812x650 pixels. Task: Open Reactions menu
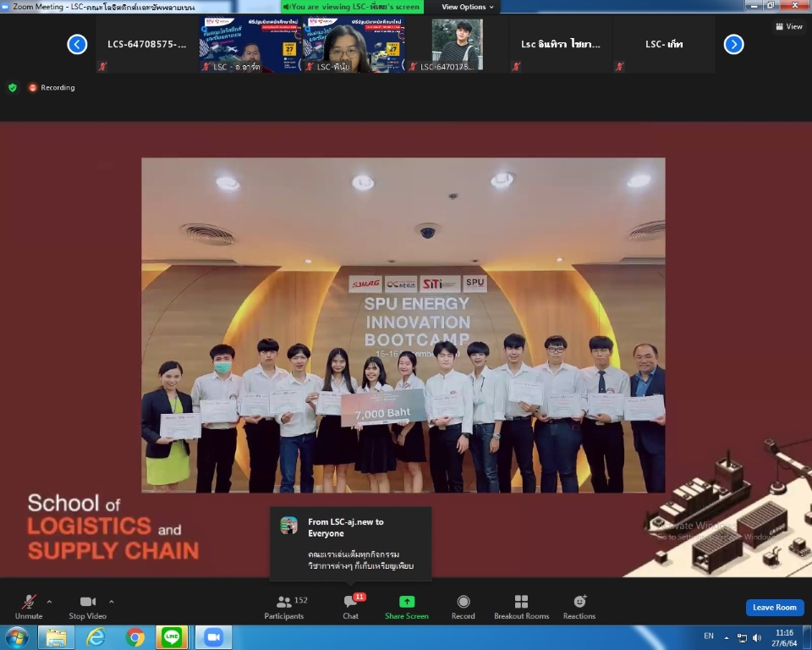(579, 607)
